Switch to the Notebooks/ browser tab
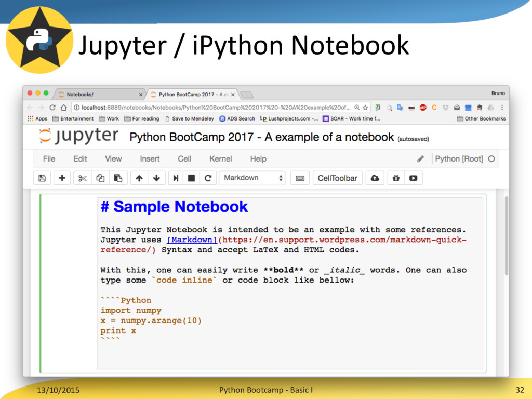This screenshot has height=399, width=532. click(x=98, y=95)
